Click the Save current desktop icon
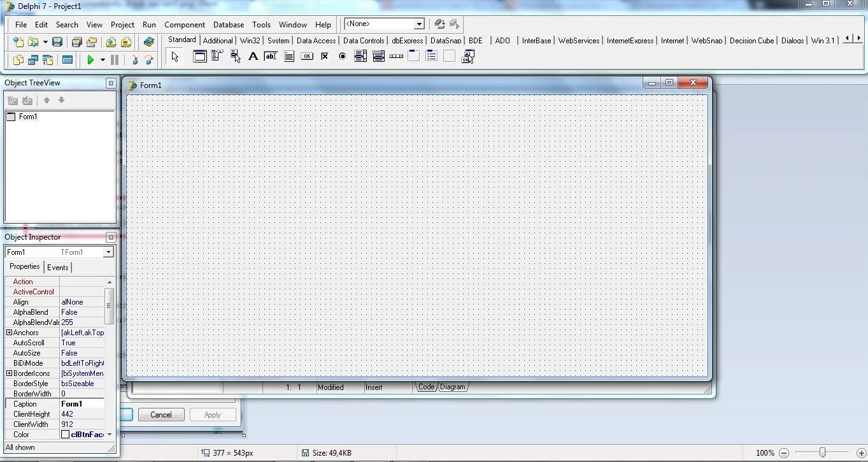Viewport: 868px width, 462px height. pos(439,24)
